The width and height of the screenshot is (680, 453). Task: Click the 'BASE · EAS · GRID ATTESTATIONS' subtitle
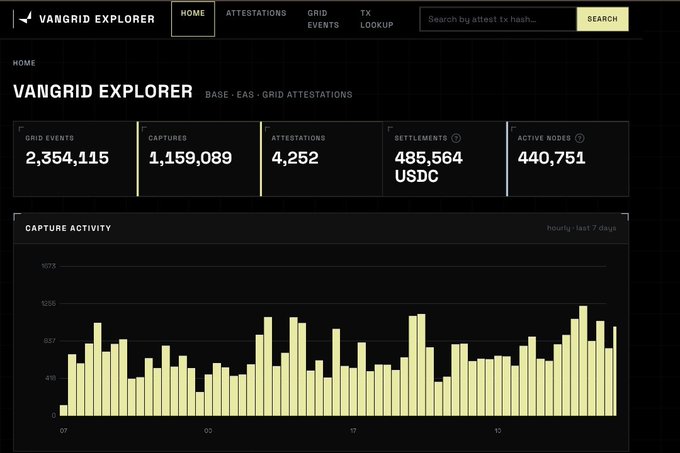(279, 95)
